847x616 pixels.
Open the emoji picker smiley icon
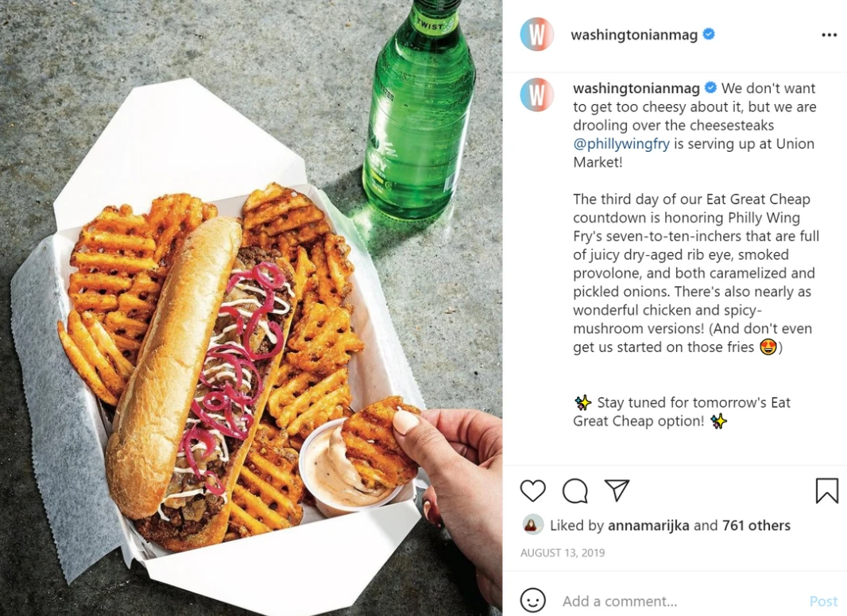click(532, 601)
